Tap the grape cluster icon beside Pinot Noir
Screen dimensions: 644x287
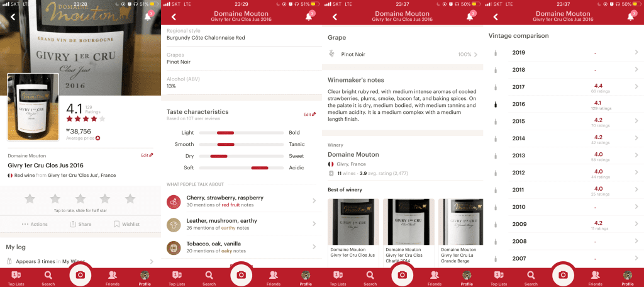coord(331,54)
